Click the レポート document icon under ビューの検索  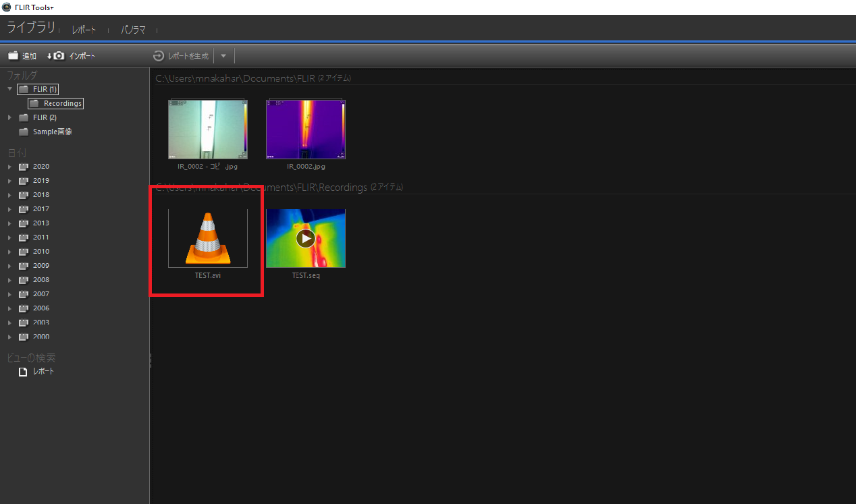[x=22, y=371]
